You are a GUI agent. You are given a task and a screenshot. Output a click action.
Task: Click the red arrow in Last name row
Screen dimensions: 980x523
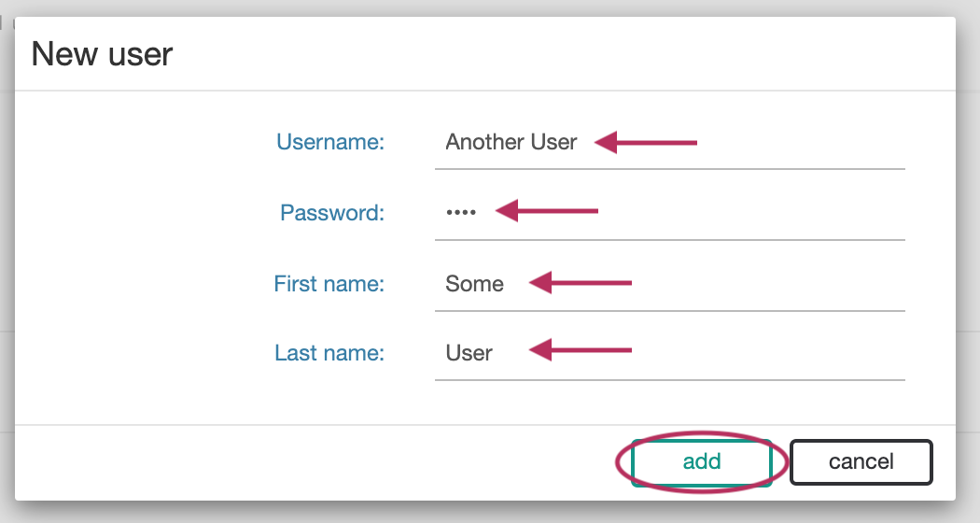click(x=580, y=349)
